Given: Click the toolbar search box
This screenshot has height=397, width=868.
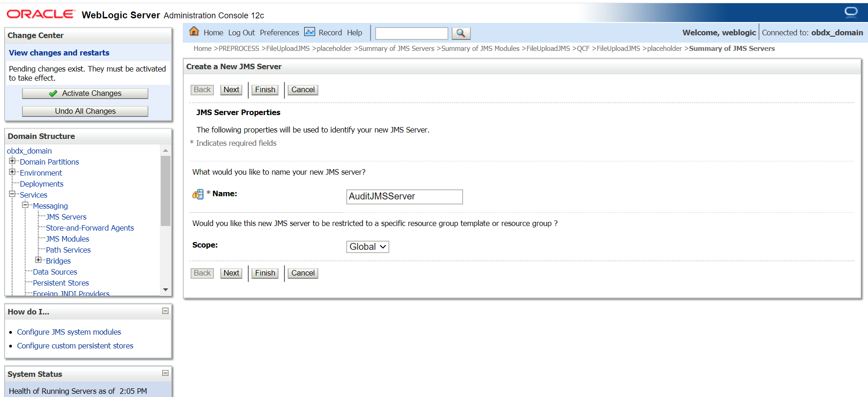Looking at the screenshot, I should pyautogui.click(x=411, y=33).
